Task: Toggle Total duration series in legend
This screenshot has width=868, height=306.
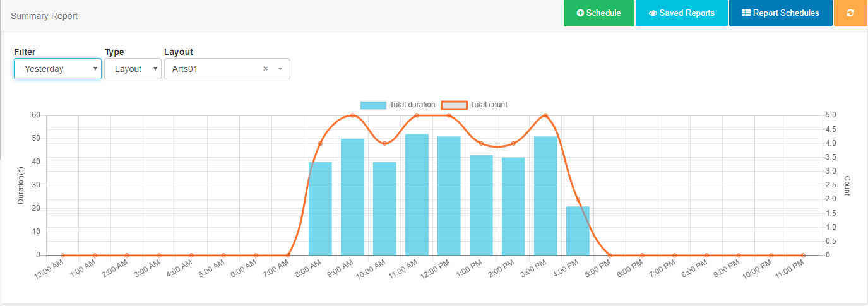Action: click(412, 105)
